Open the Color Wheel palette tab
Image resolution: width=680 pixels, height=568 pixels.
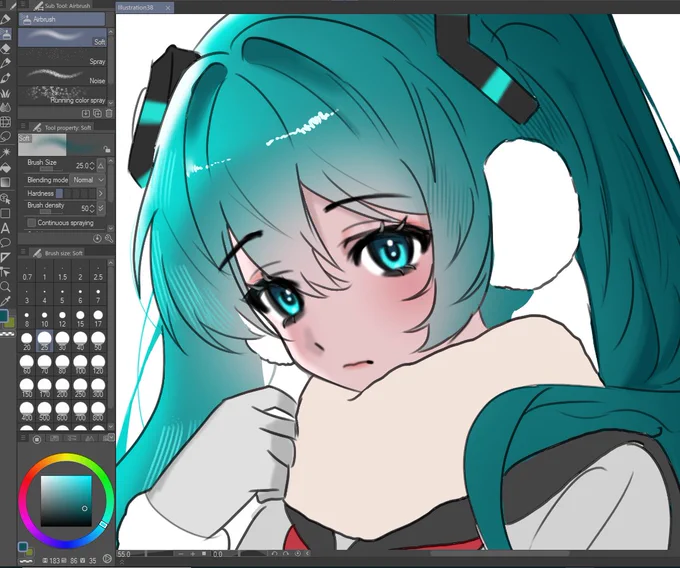37,439
